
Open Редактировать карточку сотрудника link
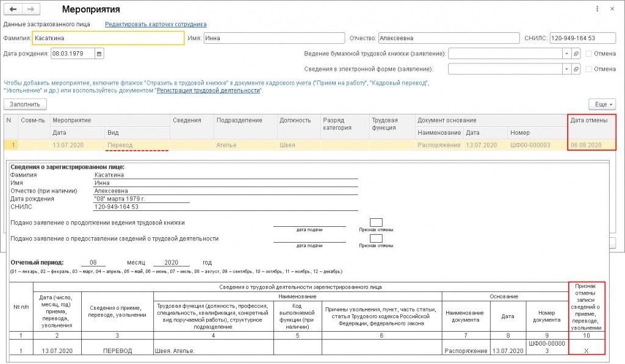[x=156, y=24]
